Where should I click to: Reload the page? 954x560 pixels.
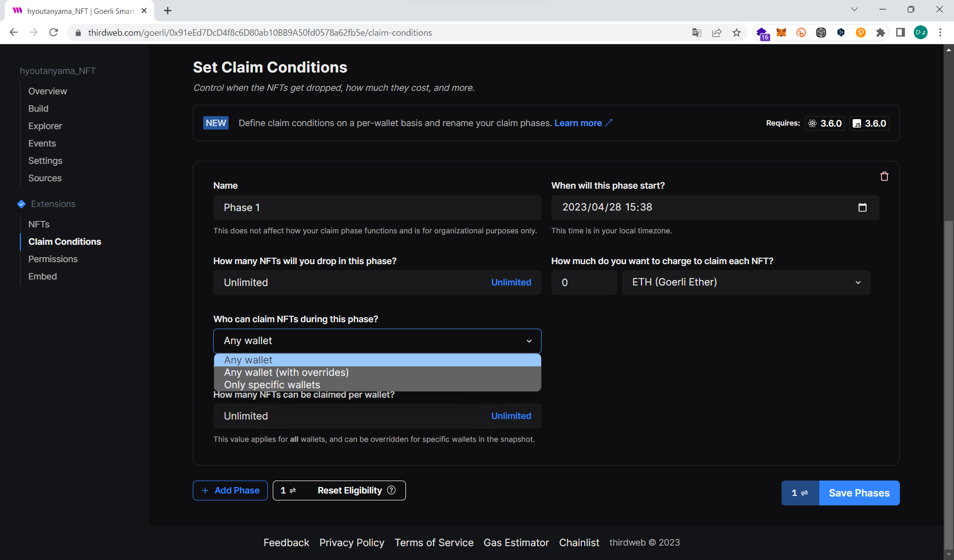(x=54, y=33)
